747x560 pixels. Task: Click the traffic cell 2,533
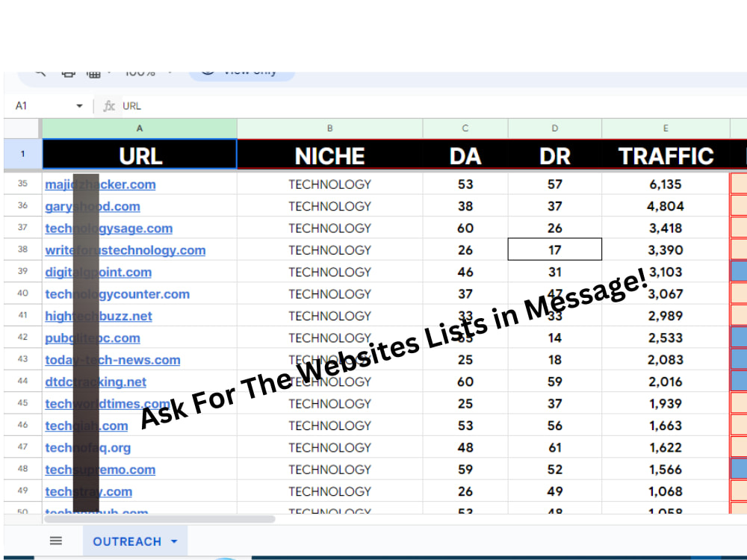[666, 337]
